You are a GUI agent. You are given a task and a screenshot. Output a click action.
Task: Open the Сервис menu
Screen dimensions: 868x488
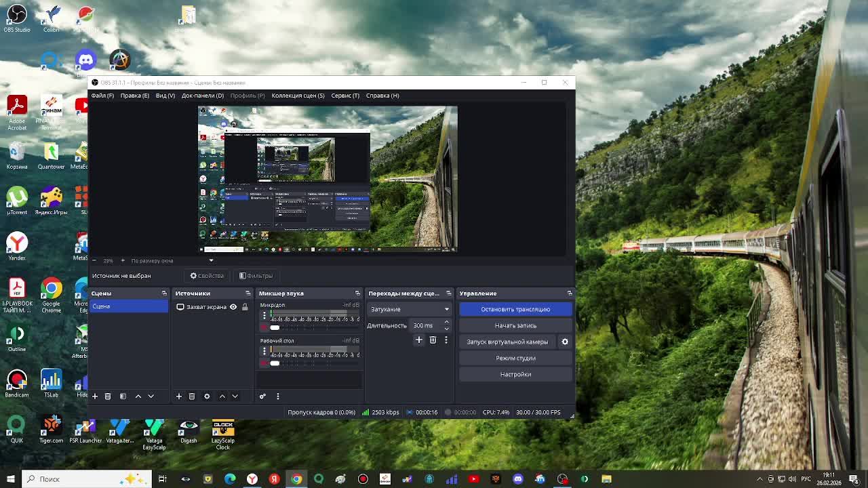click(x=345, y=96)
